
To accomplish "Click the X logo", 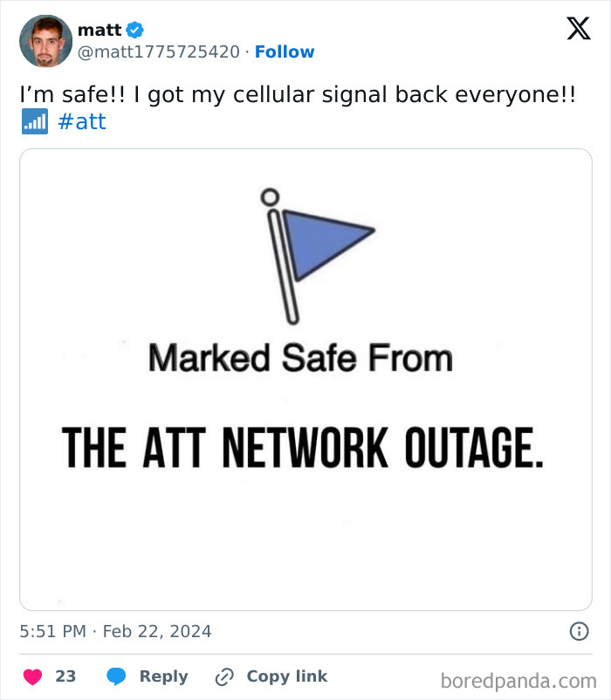I will [578, 30].
